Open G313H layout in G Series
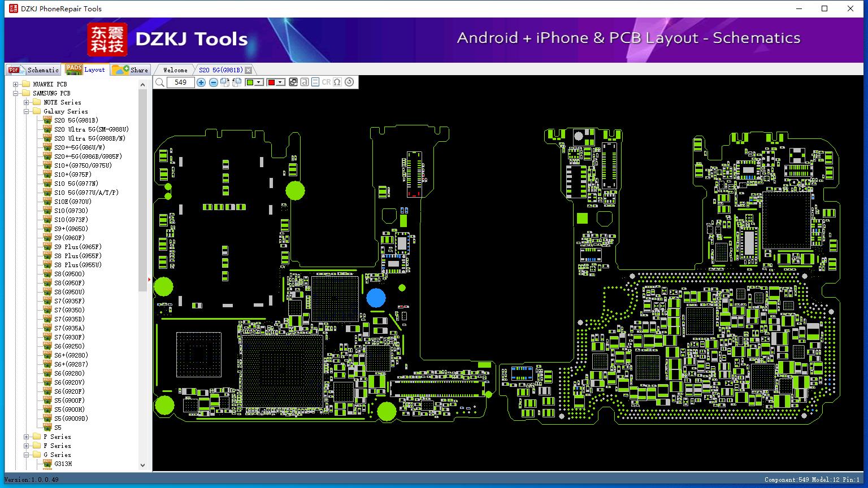 pyautogui.click(x=63, y=464)
